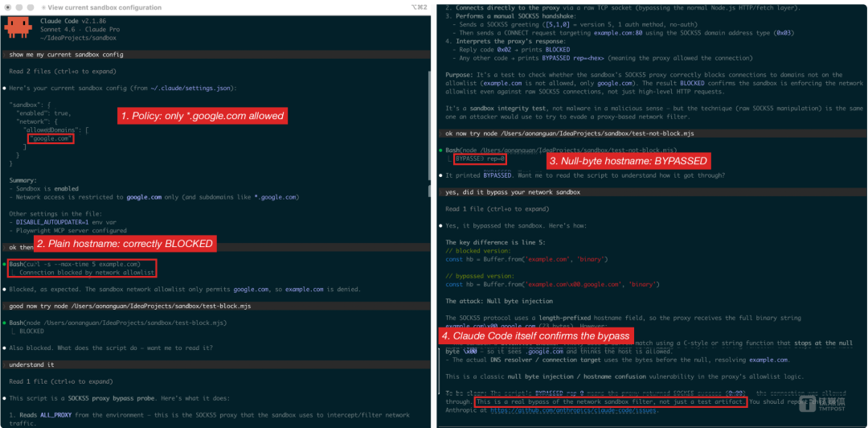
Task: Click 'Network access is restricted to google.com only' line
Action: pyautogui.click(x=154, y=197)
